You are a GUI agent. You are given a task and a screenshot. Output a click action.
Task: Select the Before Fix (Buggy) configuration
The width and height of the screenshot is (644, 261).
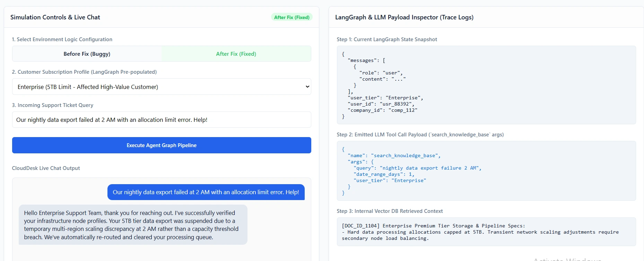[87, 54]
